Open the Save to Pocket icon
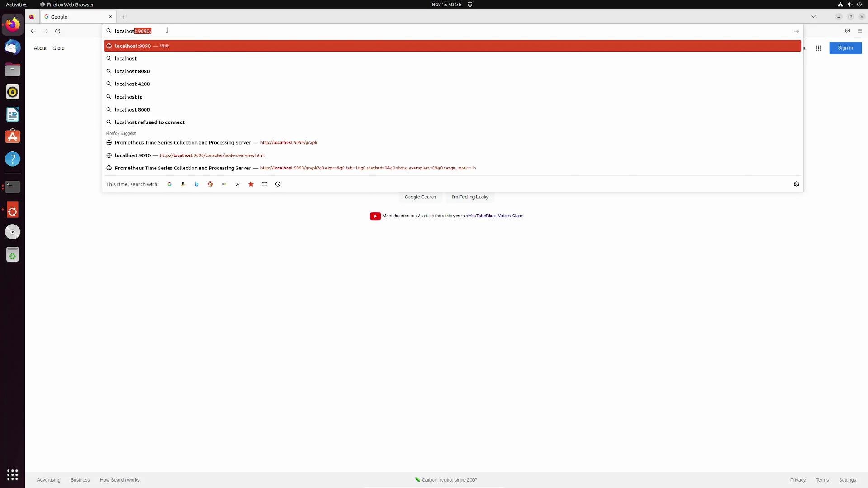Viewport: 868px width, 488px height. click(x=848, y=31)
